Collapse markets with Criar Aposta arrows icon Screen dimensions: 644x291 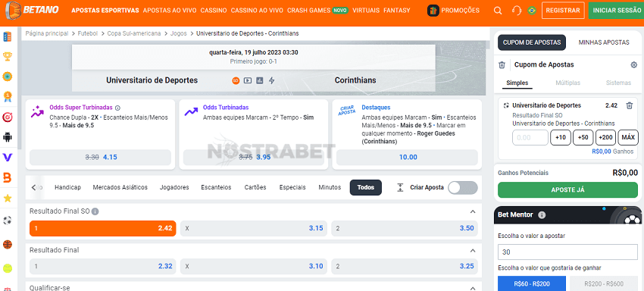coord(400,187)
